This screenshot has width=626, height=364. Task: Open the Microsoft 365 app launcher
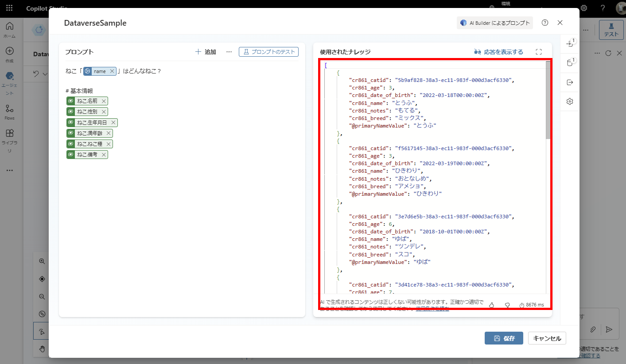[x=9, y=8]
